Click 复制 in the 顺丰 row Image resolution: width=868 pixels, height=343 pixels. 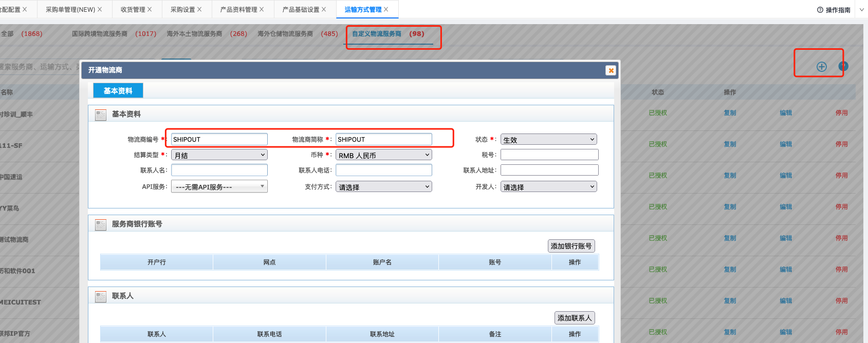click(x=730, y=113)
